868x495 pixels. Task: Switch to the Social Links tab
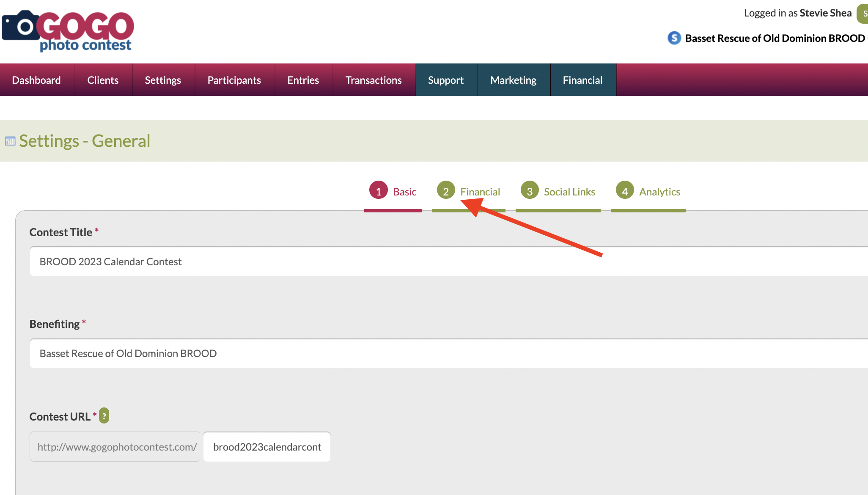click(569, 192)
